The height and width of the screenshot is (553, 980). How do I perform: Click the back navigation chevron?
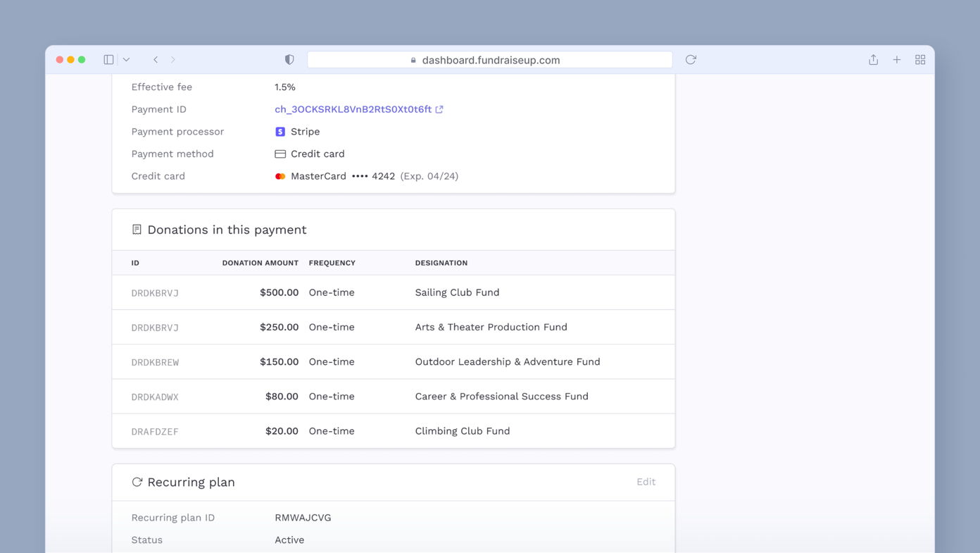pos(156,59)
